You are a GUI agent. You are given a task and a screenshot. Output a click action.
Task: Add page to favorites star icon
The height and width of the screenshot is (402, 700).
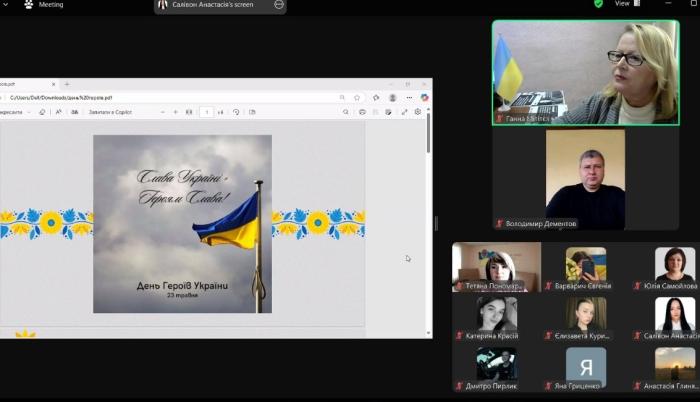click(357, 97)
